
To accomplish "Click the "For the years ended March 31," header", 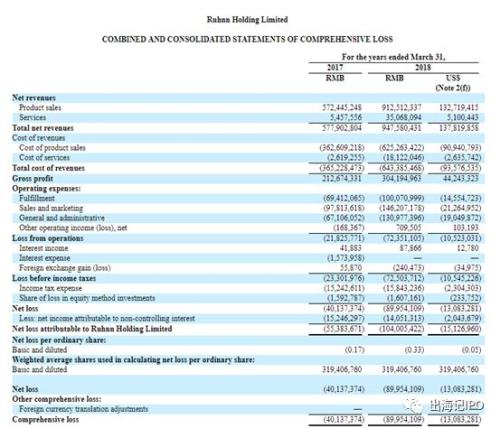I will [394, 57].
